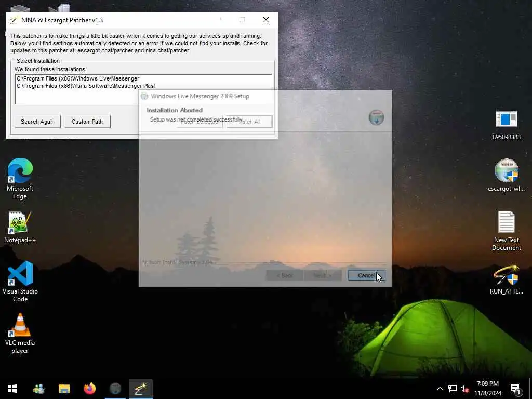The image size is (532, 399).
Task: Open File Explorer from the taskbar
Action: (x=64, y=389)
